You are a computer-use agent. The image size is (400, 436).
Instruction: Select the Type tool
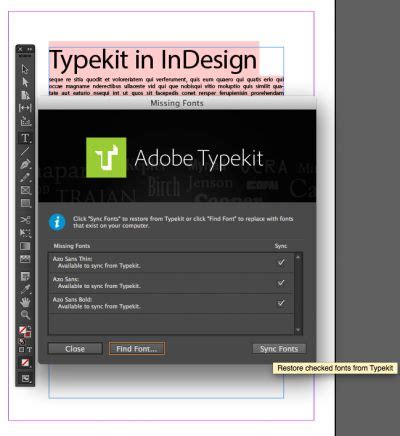pos(25,138)
